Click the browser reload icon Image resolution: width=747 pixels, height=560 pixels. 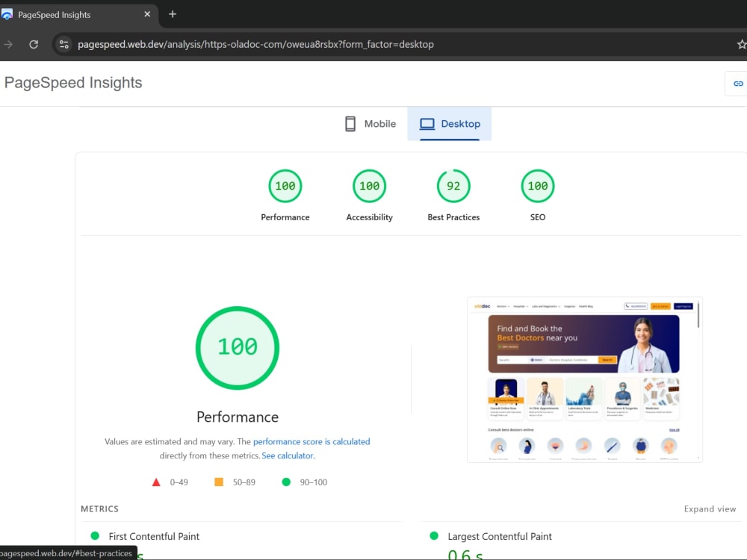pos(34,44)
